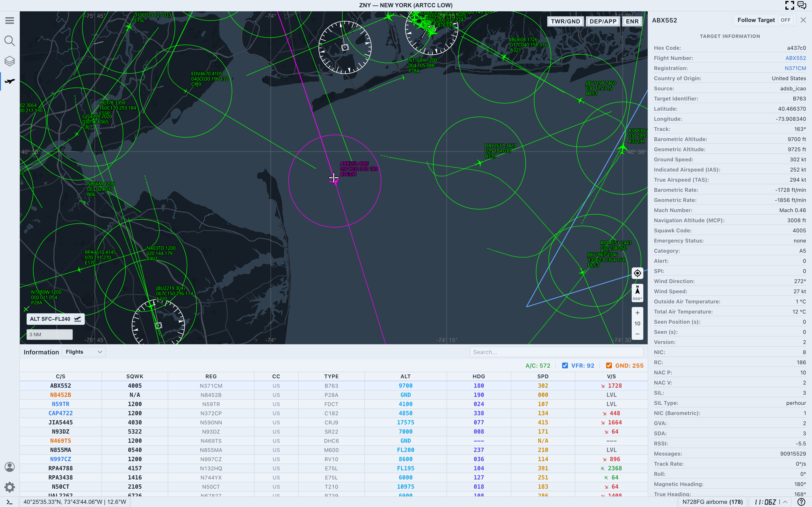Open the settings gear
This screenshot has height=507, width=812.
[9, 487]
